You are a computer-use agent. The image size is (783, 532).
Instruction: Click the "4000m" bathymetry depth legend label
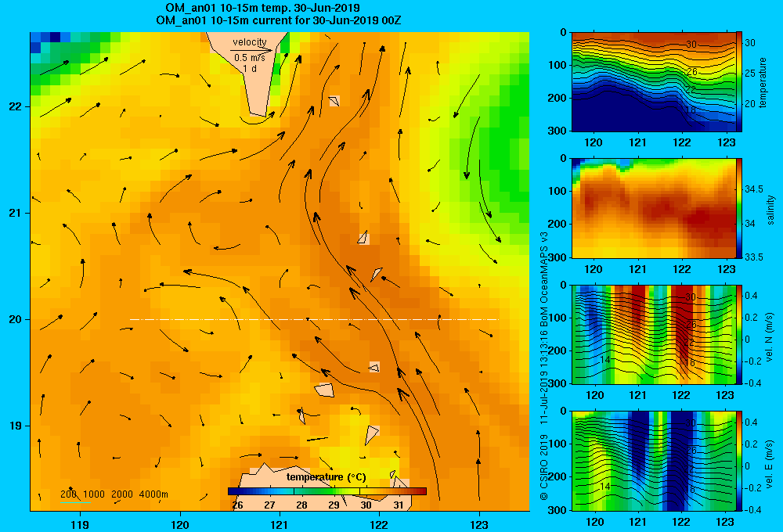[153, 494]
